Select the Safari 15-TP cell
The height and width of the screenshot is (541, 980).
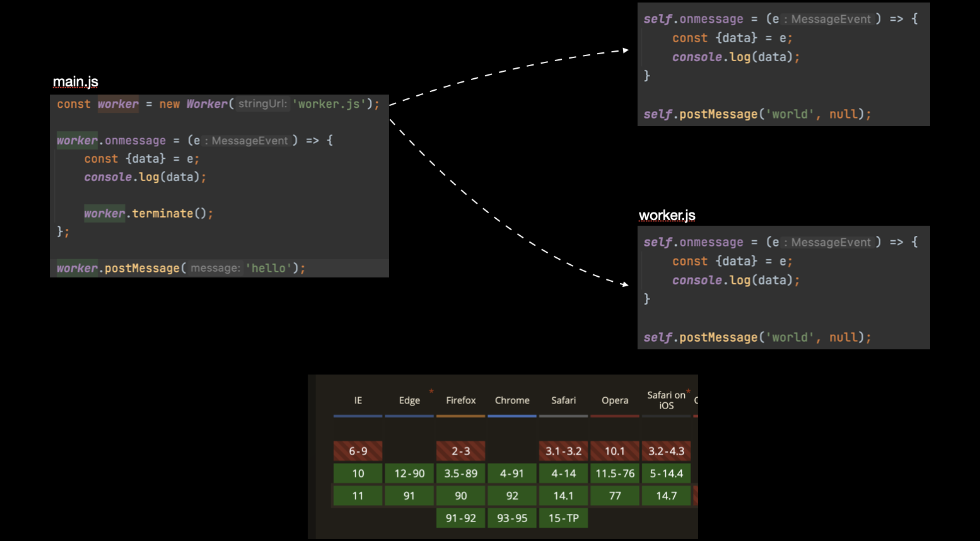coord(563,518)
